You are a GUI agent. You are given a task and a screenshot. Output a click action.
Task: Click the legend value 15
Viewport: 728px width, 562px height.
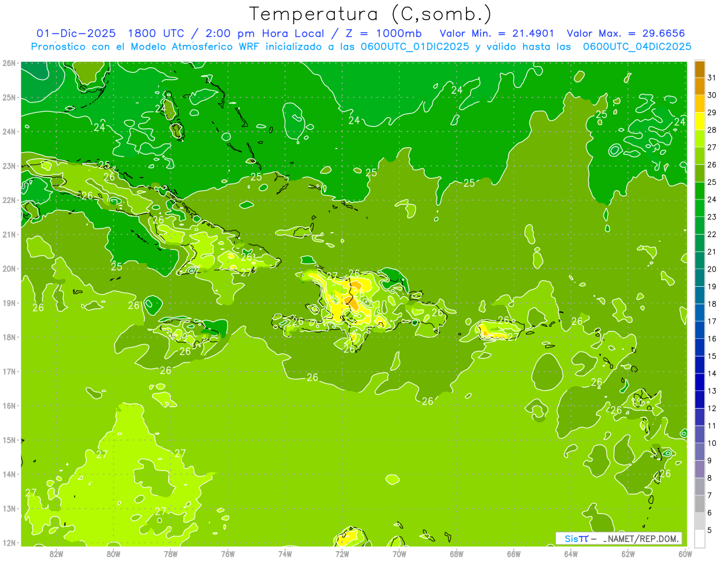coord(712,356)
